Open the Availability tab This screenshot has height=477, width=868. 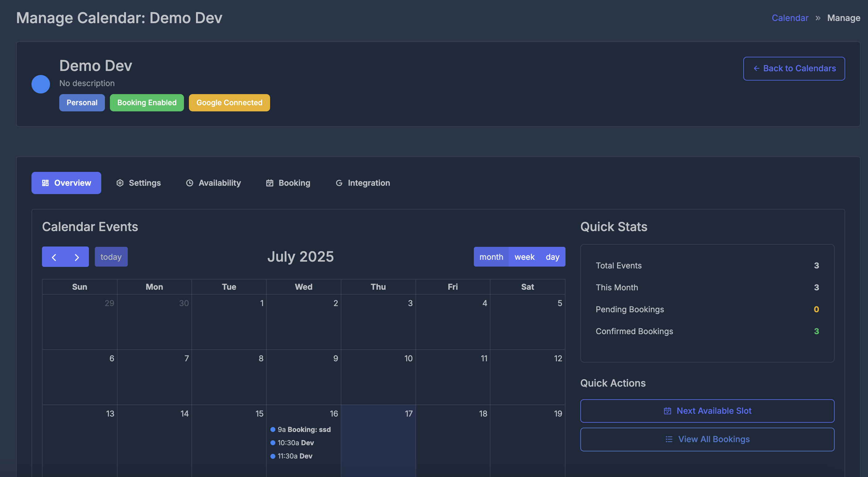(x=213, y=183)
